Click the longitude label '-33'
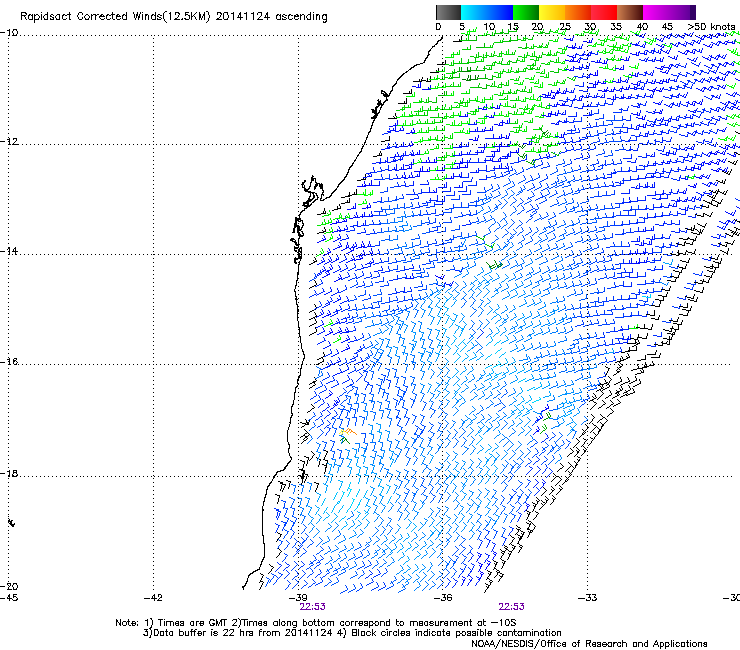The image size is (740, 650). coord(588,598)
